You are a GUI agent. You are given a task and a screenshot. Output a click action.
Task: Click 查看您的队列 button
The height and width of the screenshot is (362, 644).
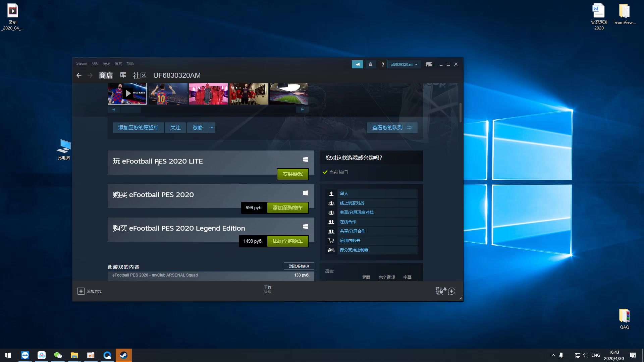click(392, 128)
